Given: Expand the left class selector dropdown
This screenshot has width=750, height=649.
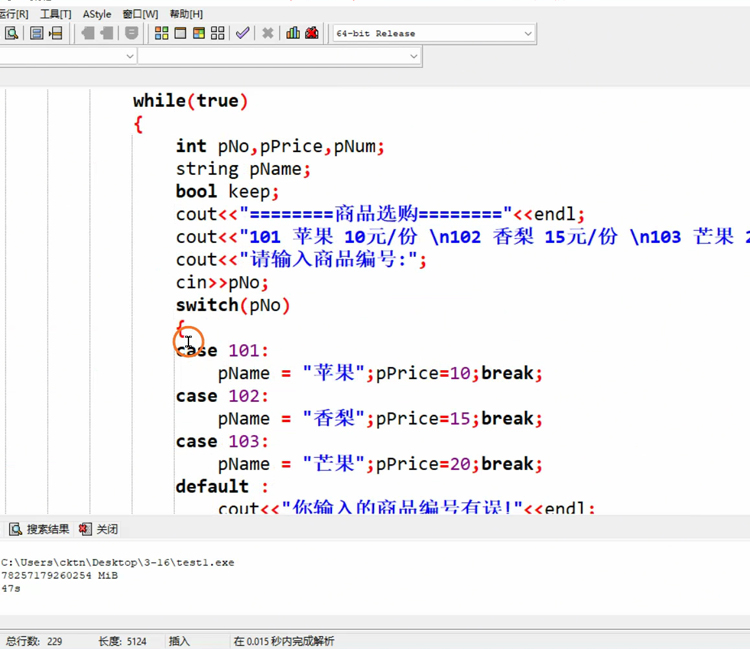Looking at the screenshot, I should [x=129, y=57].
